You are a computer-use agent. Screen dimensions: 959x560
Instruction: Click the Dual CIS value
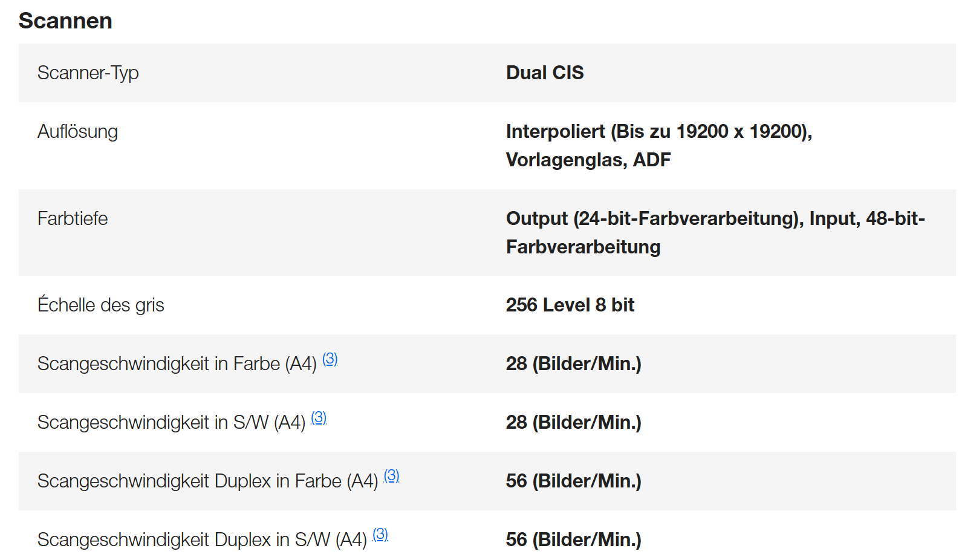(545, 73)
